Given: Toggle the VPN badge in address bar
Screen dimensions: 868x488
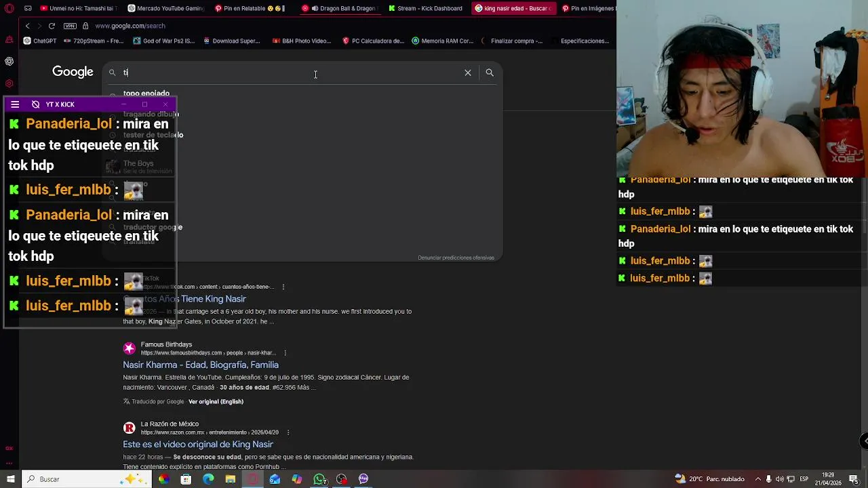Looking at the screenshot, I should (70, 26).
